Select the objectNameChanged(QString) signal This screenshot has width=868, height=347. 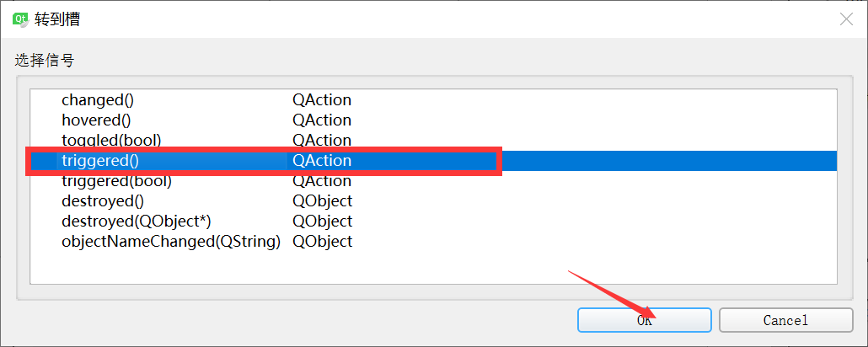(171, 241)
